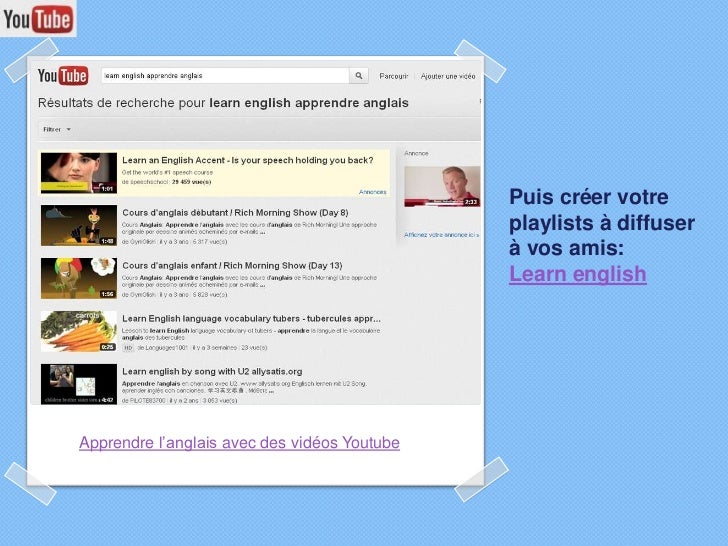
Task: Click the 'Annonce' label above sidebar ad
Action: click(x=416, y=153)
